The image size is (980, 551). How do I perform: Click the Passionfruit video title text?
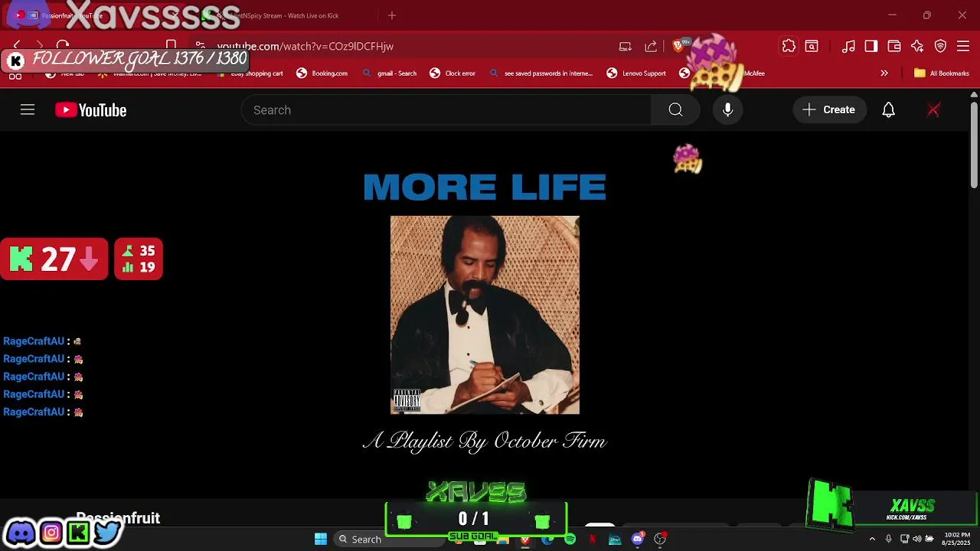point(118,518)
